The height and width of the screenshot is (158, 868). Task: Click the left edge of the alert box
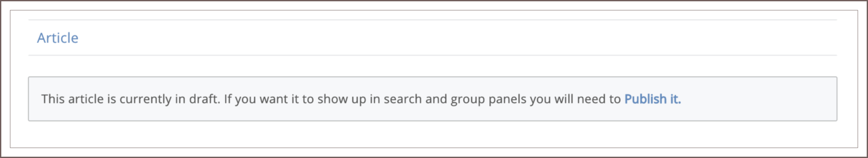29,99
